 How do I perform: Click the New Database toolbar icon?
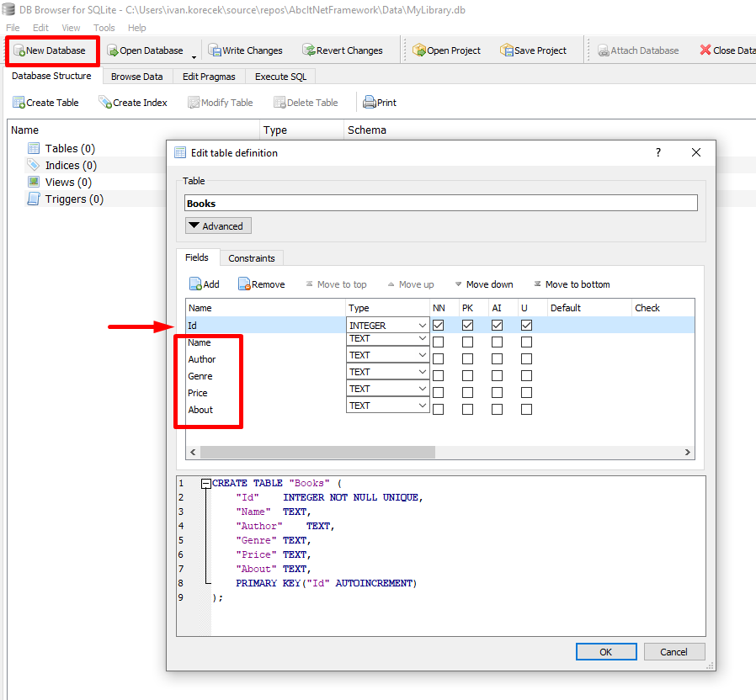point(19,50)
